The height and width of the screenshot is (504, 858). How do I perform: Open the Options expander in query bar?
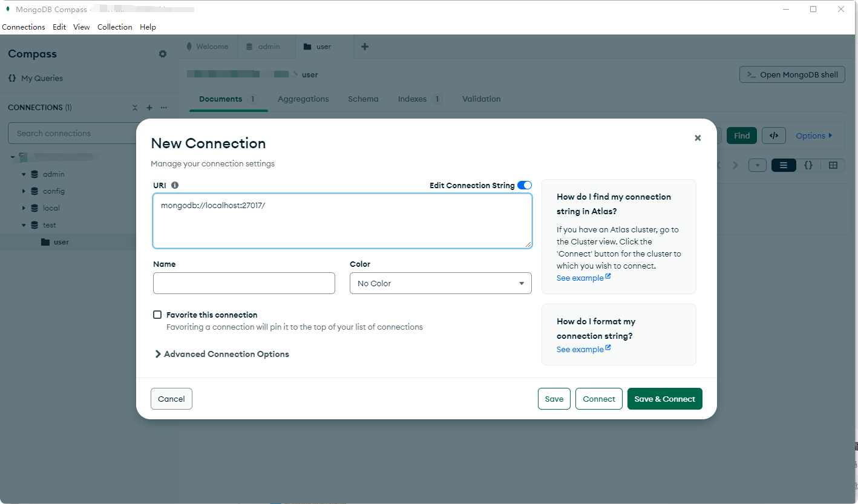pyautogui.click(x=814, y=136)
